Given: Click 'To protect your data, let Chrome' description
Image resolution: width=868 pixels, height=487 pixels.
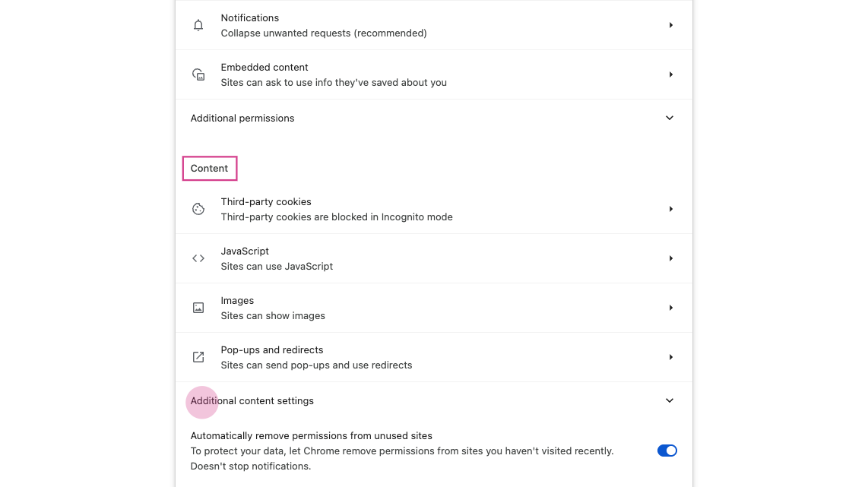Looking at the screenshot, I should (x=402, y=451).
